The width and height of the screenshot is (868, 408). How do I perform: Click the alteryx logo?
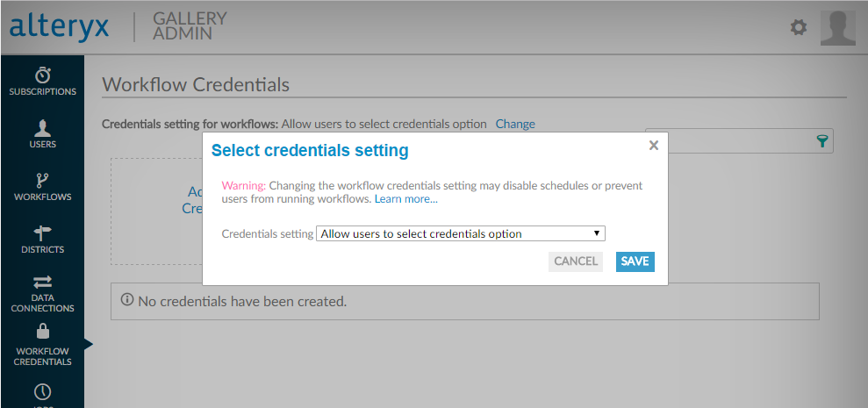(x=60, y=27)
